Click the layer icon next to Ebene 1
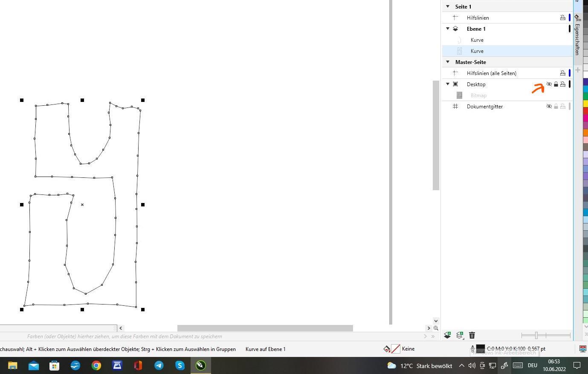Screen dimensions: 588x374 455,29
